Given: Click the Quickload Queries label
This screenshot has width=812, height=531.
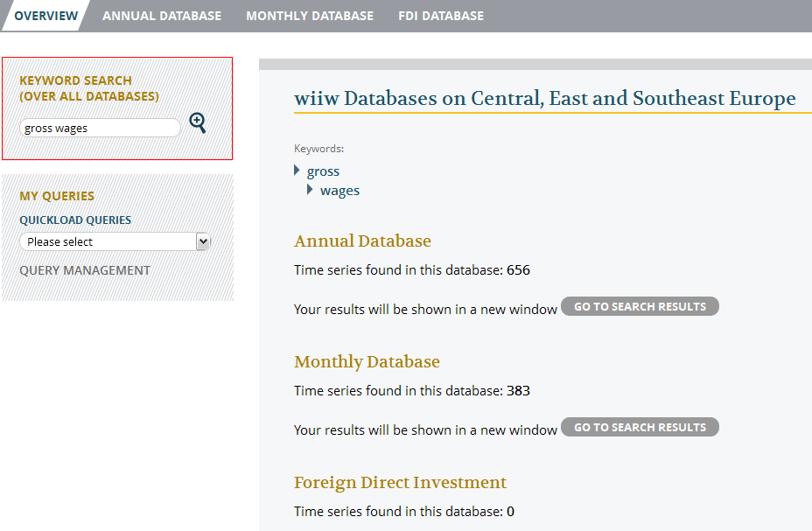Looking at the screenshot, I should coord(75,220).
